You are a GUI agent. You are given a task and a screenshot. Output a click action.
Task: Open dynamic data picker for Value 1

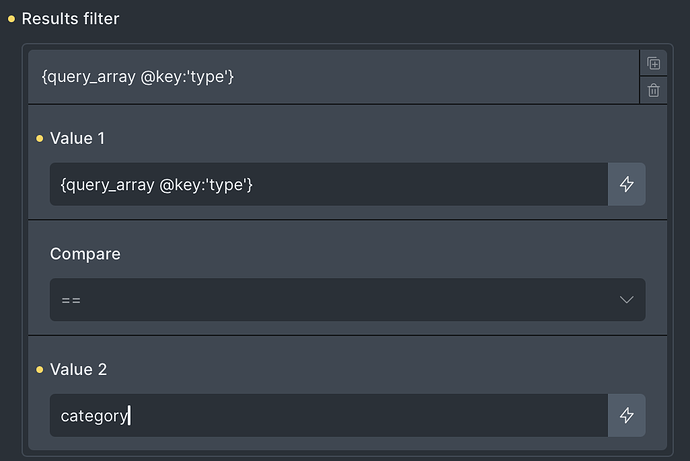tap(627, 184)
